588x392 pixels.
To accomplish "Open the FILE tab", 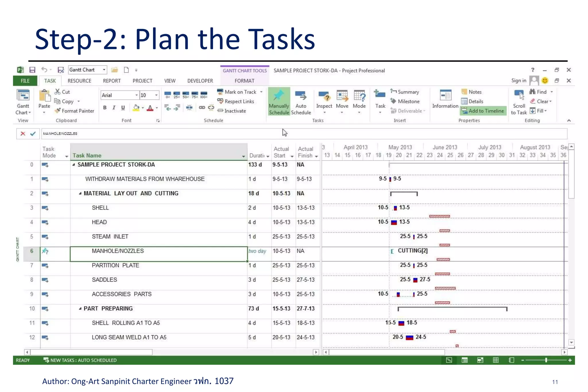I will [25, 81].
